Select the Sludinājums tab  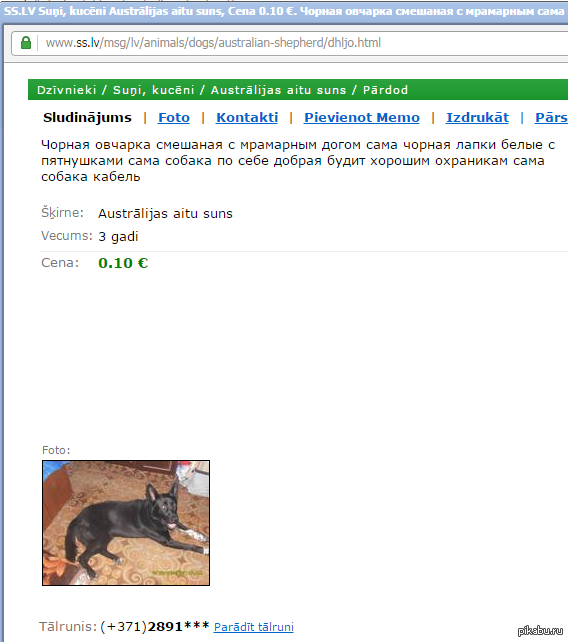[87, 118]
